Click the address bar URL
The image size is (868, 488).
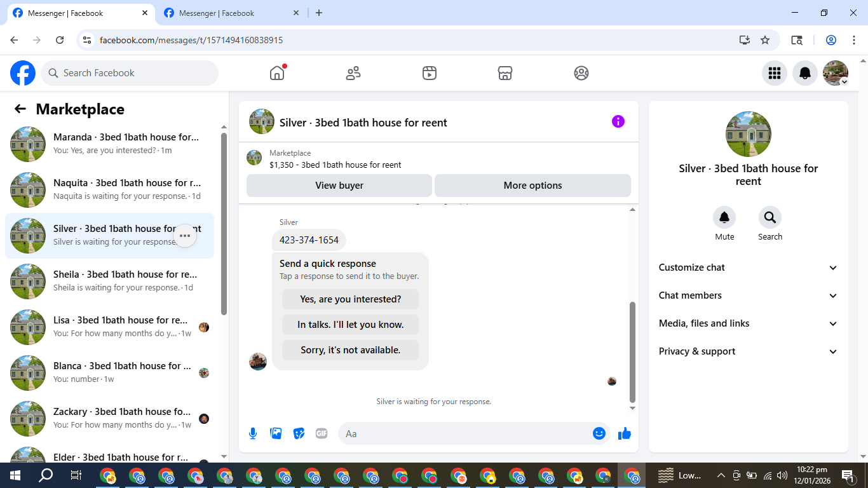tap(191, 40)
